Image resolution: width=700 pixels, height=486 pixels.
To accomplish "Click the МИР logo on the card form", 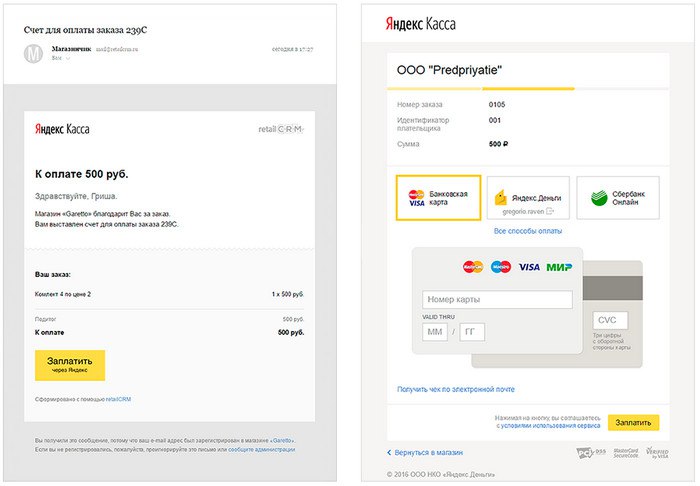I will [x=559, y=267].
